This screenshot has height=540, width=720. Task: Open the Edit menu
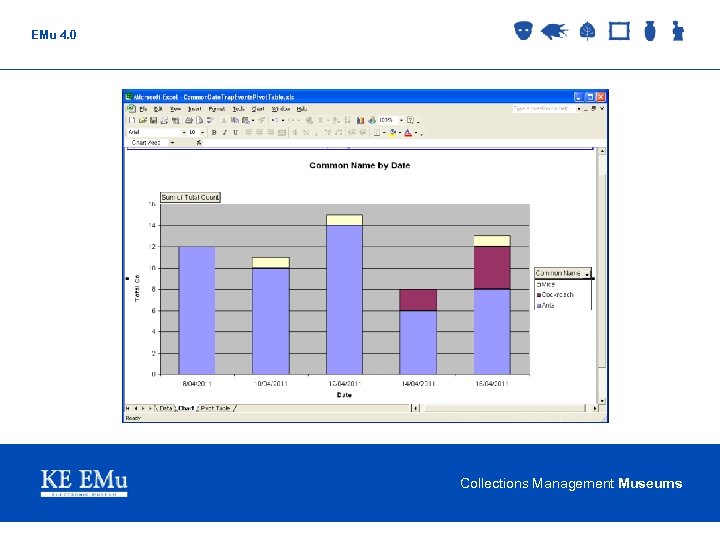tap(158, 109)
